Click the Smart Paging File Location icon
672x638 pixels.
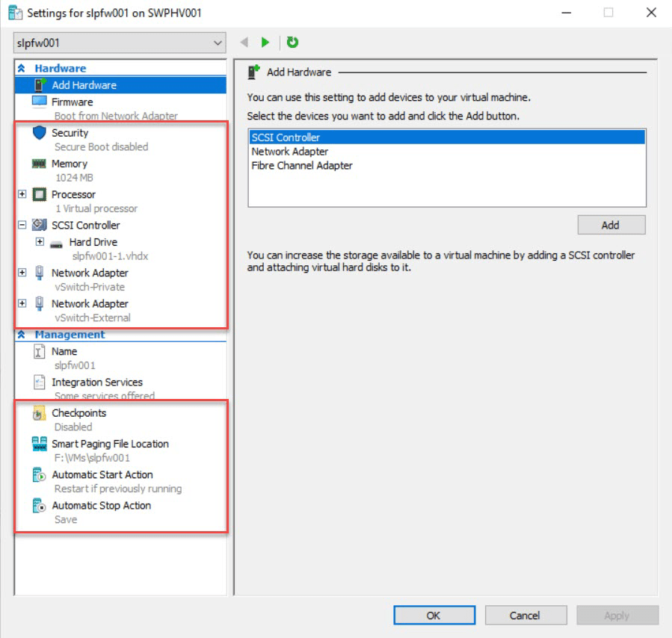(x=40, y=444)
